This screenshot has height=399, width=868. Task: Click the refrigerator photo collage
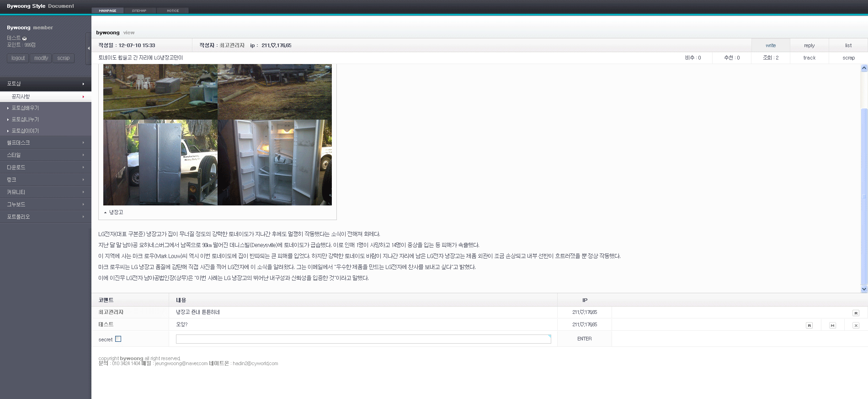[218, 135]
